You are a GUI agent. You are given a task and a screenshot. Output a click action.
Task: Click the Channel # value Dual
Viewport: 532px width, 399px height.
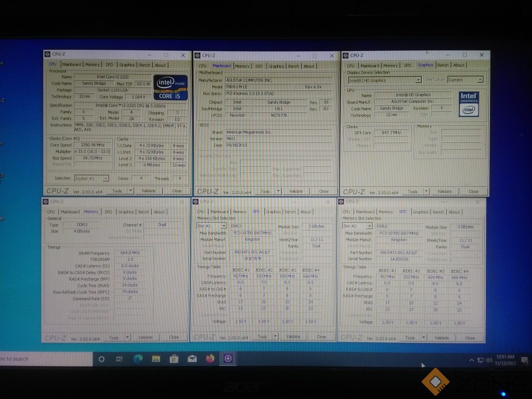pos(162,225)
